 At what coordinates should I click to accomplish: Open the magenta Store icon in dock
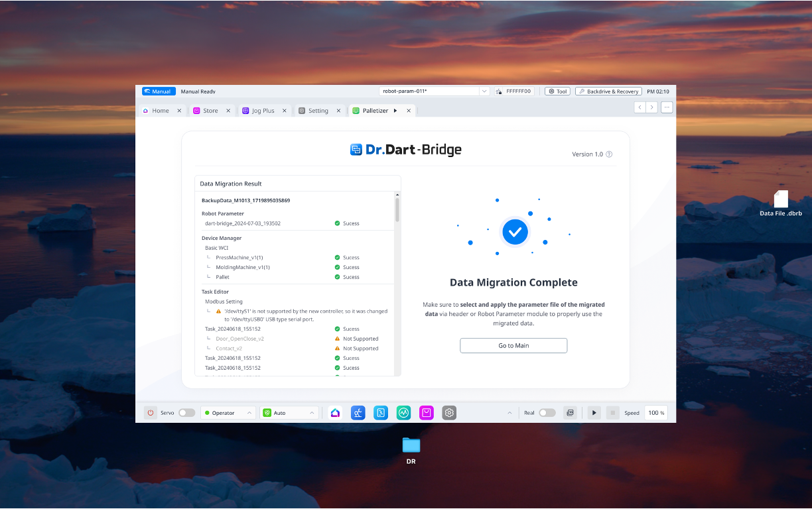426,413
